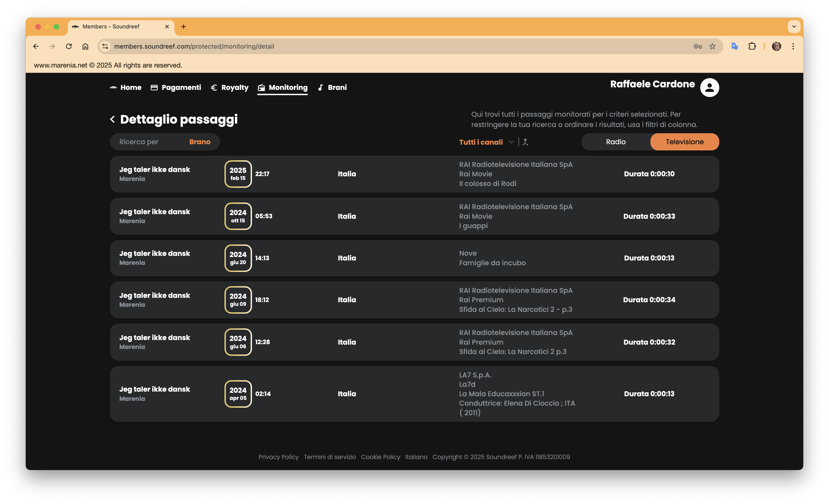This screenshot has height=504, width=829.
Task: Click 'La Mala Educaxxxion ST.1' text
Action: (x=502, y=394)
